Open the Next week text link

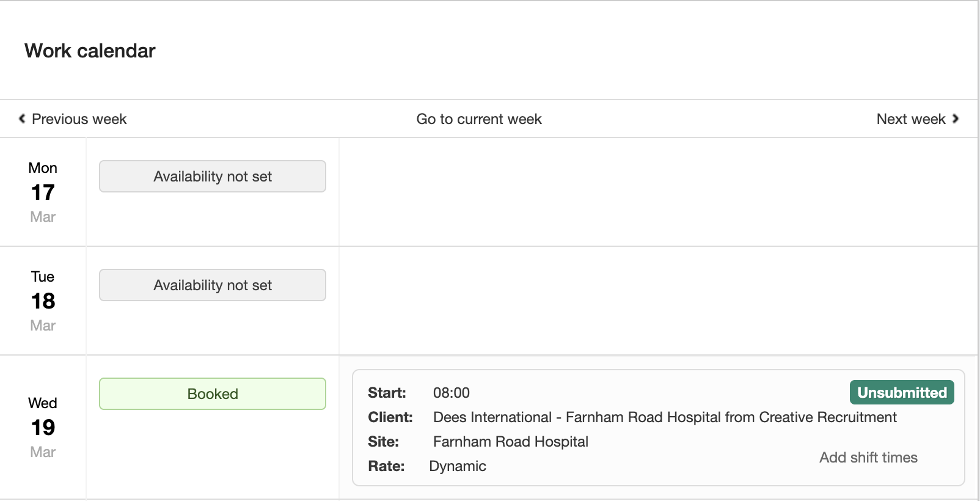point(910,119)
